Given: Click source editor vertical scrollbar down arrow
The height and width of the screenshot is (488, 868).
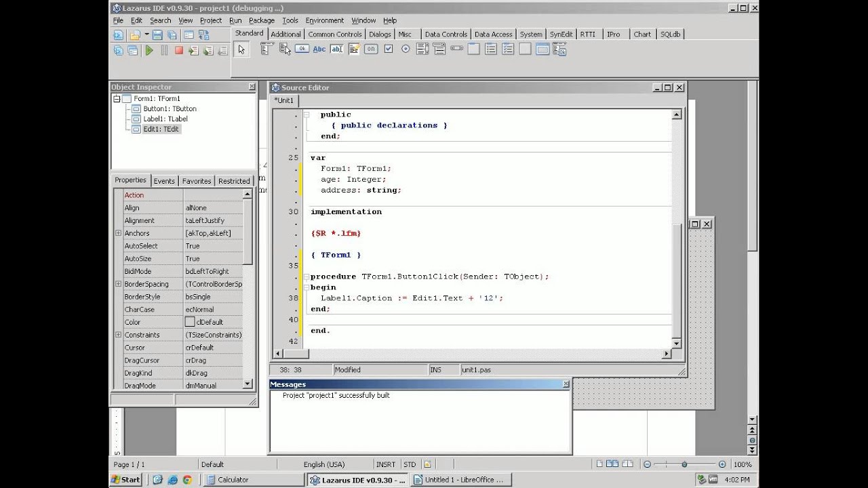Looking at the screenshot, I should tap(676, 343).
